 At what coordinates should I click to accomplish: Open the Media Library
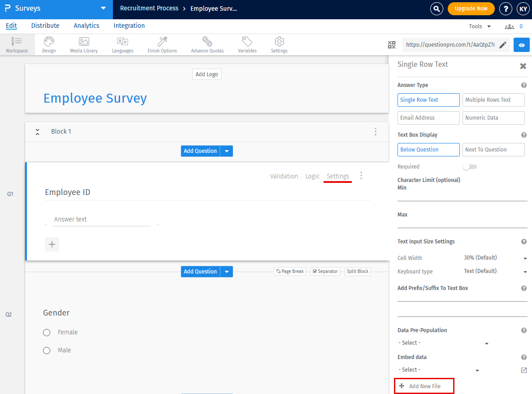[x=83, y=44]
